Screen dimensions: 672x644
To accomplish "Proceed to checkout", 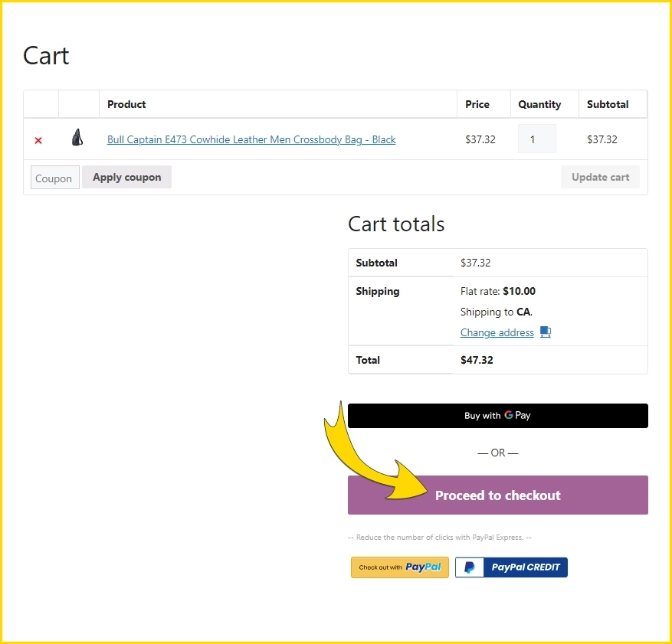I will click(x=497, y=495).
